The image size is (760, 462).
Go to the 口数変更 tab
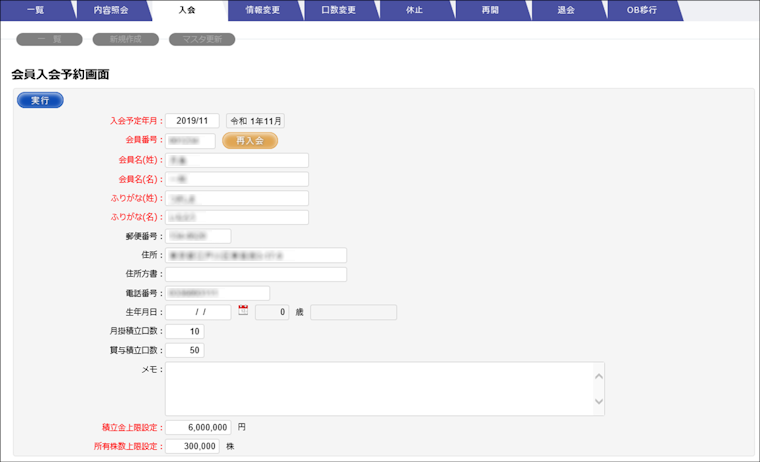point(338,10)
